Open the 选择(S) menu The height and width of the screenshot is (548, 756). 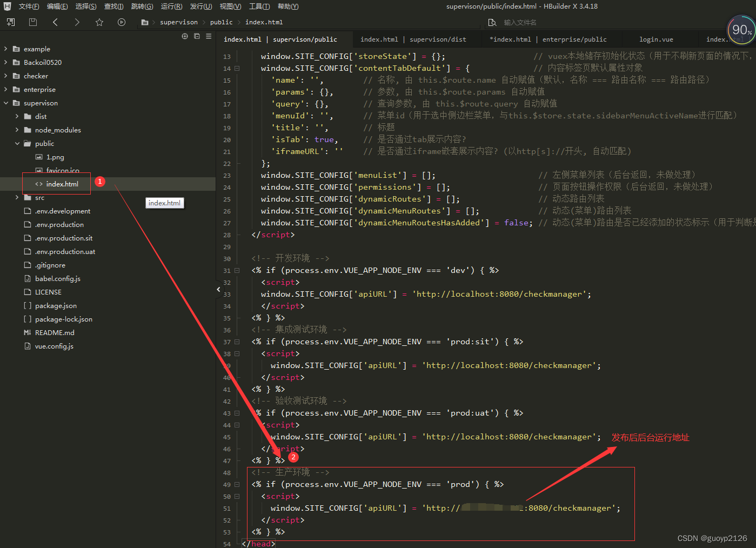tap(86, 6)
